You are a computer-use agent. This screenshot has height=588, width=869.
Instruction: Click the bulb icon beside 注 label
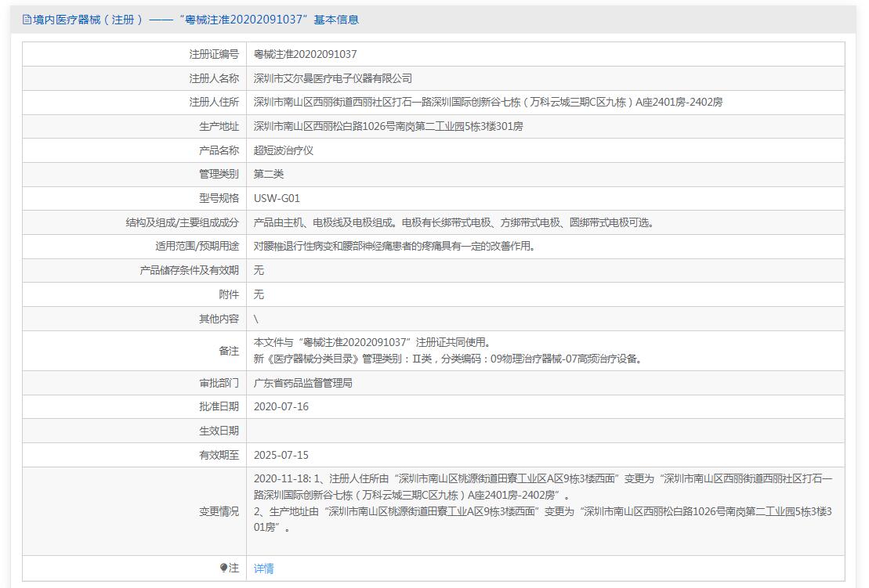[x=223, y=568]
